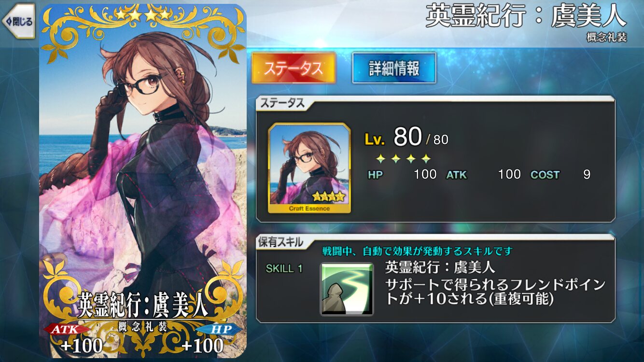This screenshot has width=644, height=362.
Task: Click the skill description about フレンドポイント
Action: [495, 292]
